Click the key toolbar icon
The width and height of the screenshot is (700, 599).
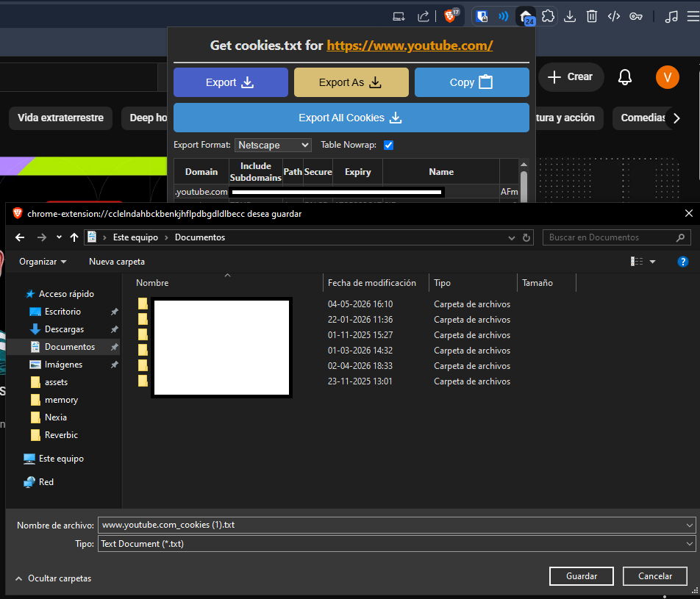point(636,16)
